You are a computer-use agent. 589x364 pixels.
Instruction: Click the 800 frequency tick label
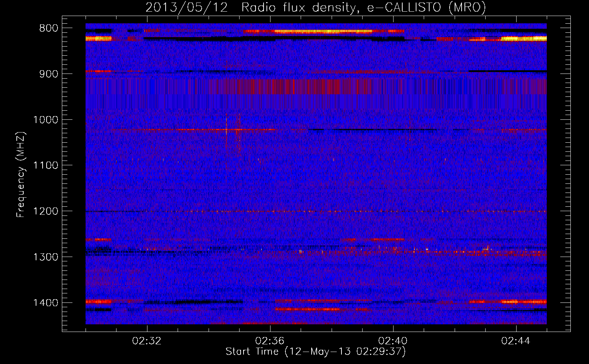pos(49,28)
